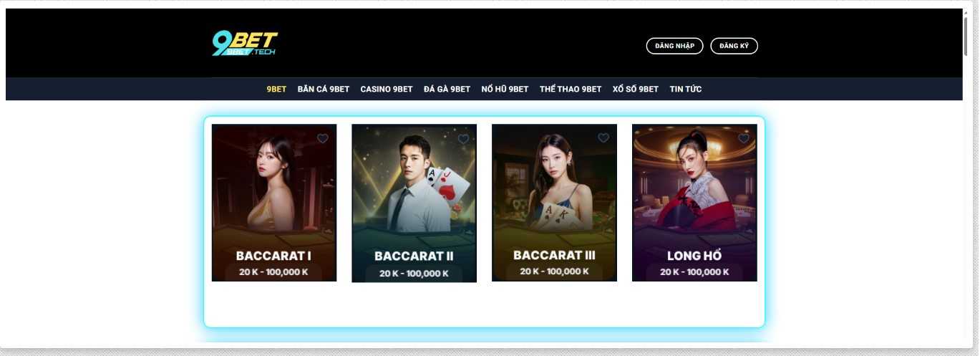Go to Tin Tức news page

coord(686,90)
